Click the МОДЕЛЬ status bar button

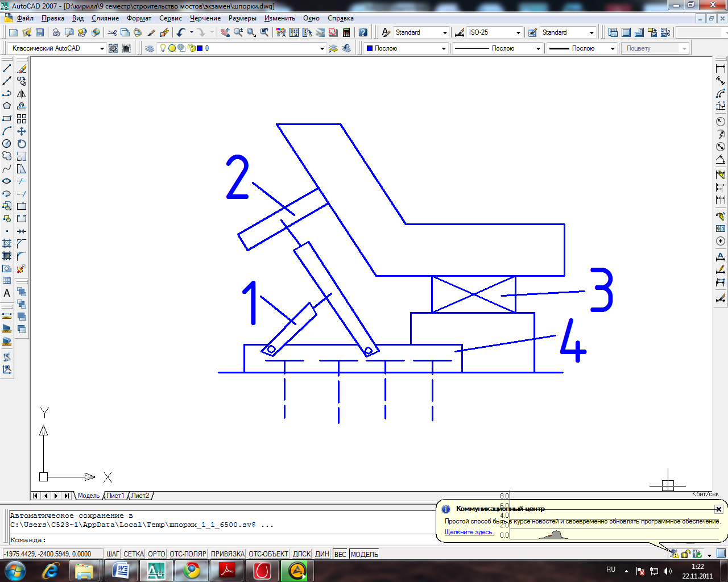pyautogui.click(x=365, y=554)
